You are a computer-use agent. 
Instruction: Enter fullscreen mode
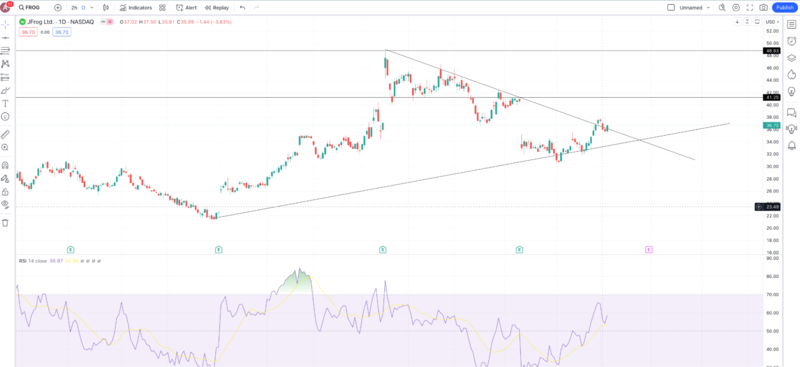pos(749,8)
